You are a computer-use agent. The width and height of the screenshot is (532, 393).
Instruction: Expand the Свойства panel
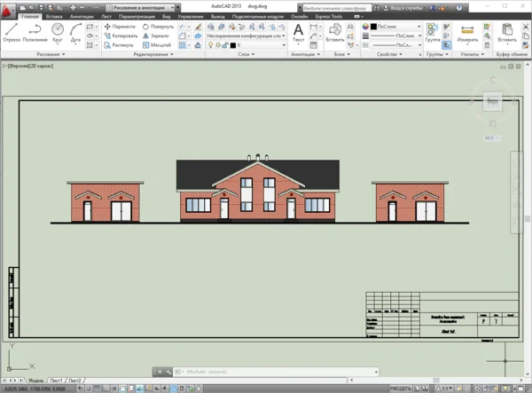click(x=388, y=54)
